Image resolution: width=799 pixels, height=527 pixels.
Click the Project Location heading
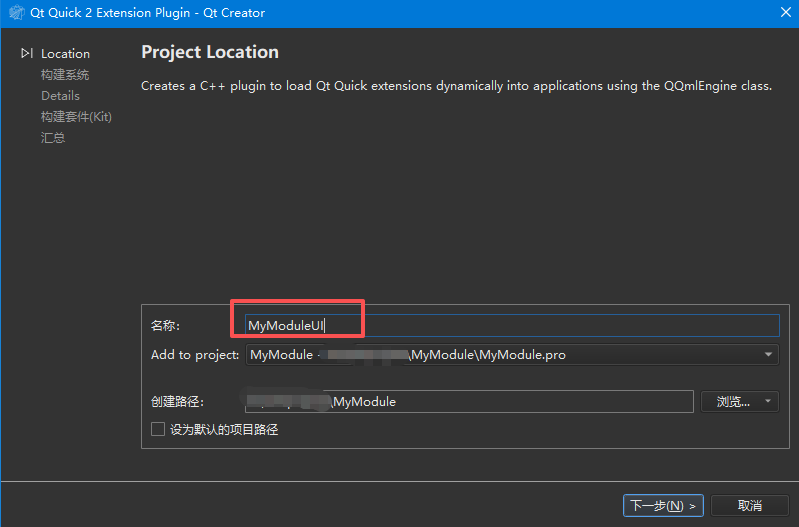[x=210, y=52]
